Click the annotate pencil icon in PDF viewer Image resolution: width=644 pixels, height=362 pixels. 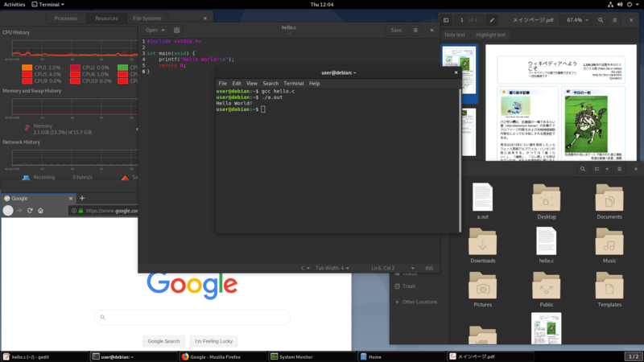(x=492, y=20)
